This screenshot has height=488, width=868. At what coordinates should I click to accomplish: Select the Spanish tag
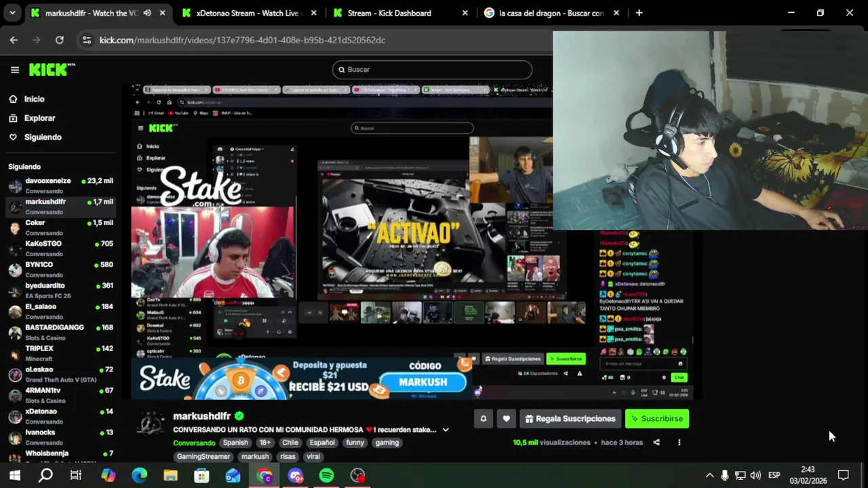point(235,443)
